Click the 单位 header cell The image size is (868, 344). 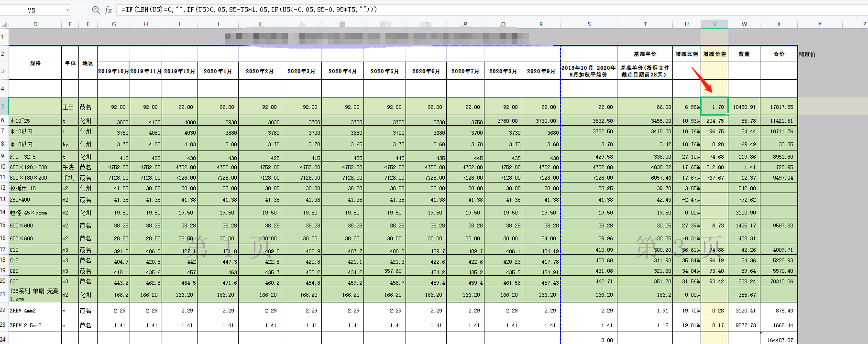(70, 63)
